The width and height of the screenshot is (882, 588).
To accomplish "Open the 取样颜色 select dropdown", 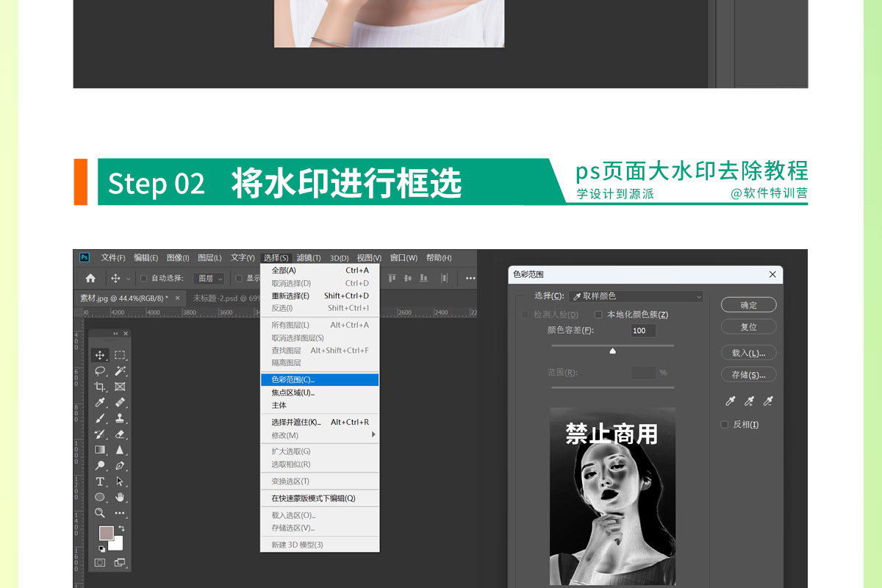I will [636, 296].
